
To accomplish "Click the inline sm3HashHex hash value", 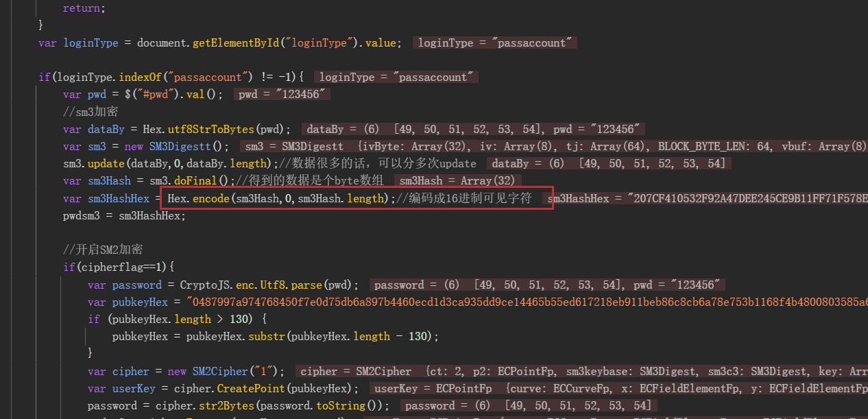I will (706, 198).
